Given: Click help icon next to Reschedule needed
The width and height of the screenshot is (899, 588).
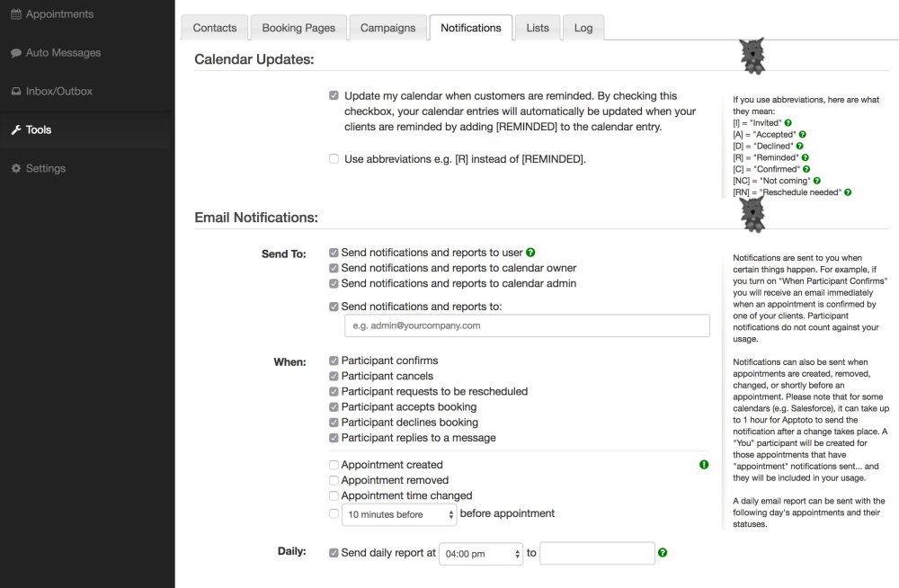Looking at the screenshot, I should click(848, 192).
